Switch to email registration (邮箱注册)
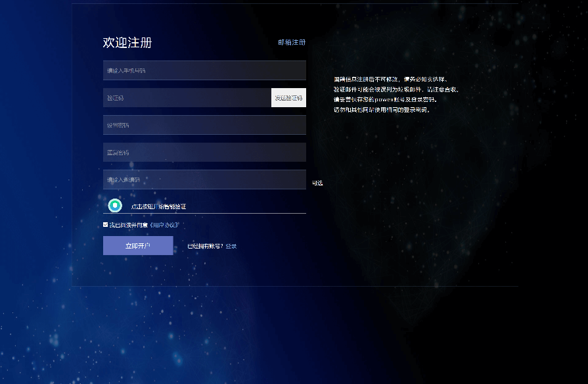The width and height of the screenshot is (588, 384). [x=292, y=43]
